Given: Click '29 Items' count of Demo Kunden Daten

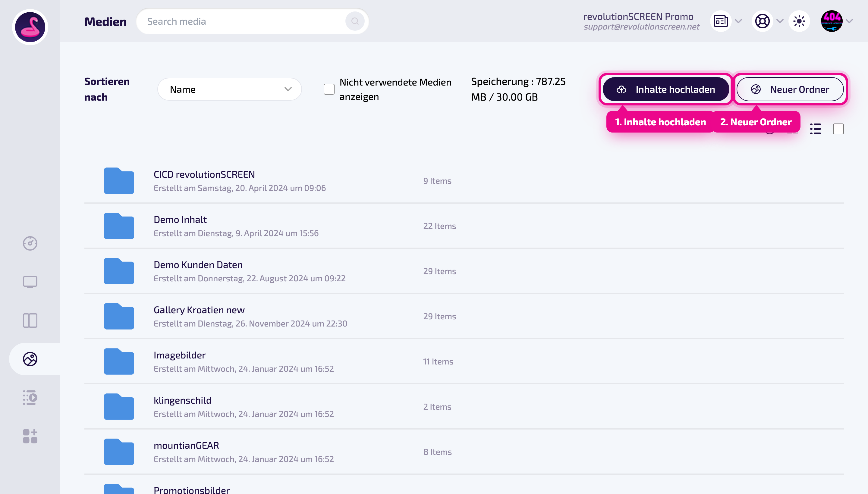Looking at the screenshot, I should coord(439,271).
